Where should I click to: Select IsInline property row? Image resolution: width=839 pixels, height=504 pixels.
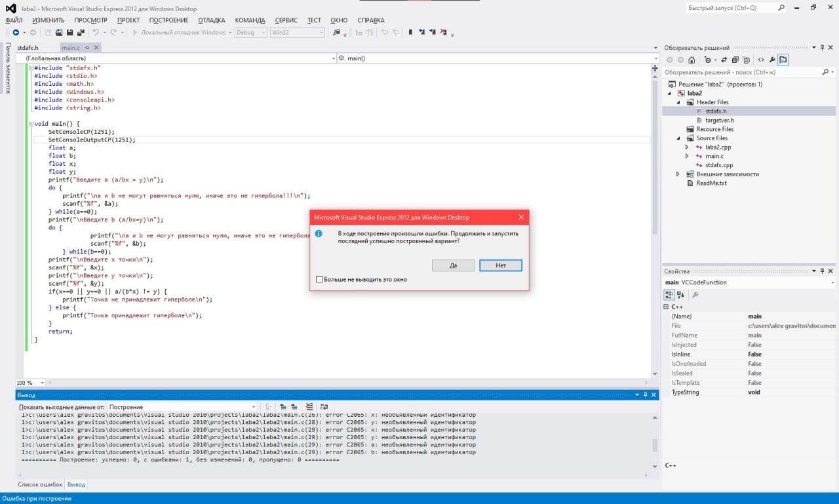click(749, 354)
